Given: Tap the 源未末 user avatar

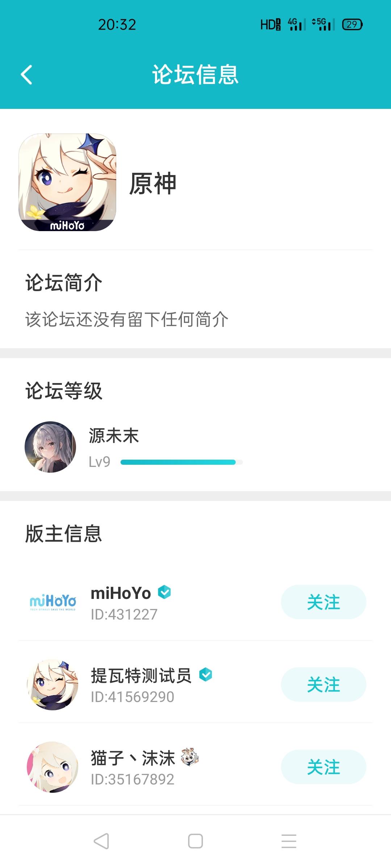Looking at the screenshot, I should pyautogui.click(x=50, y=447).
